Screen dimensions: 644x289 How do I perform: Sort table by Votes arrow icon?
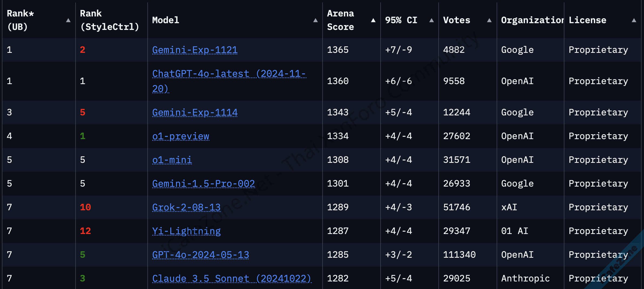489,20
